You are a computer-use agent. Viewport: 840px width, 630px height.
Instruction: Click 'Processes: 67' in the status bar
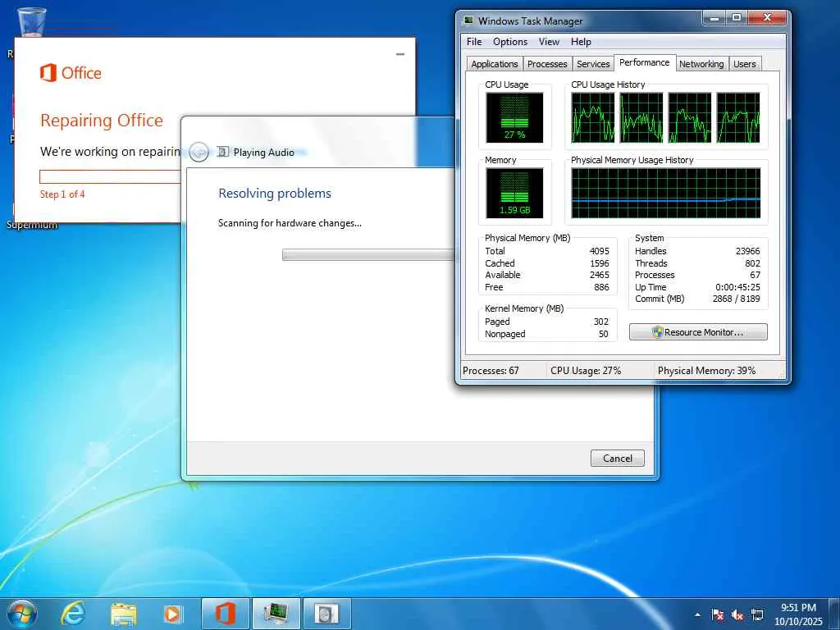coord(491,371)
